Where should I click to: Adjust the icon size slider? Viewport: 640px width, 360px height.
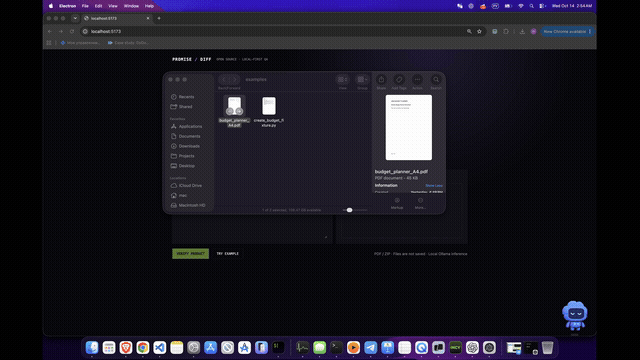pyautogui.click(x=349, y=210)
